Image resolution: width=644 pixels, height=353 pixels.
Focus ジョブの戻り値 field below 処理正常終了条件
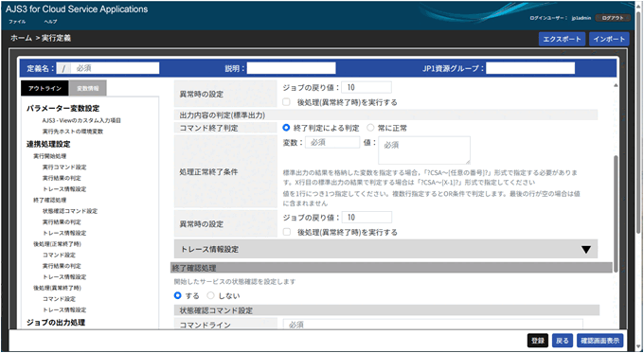(x=367, y=218)
